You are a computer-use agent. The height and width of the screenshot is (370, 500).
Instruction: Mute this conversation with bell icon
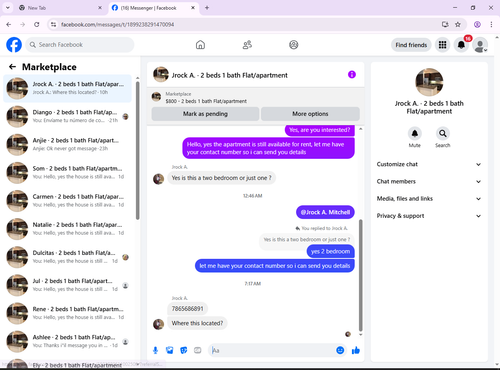415,134
